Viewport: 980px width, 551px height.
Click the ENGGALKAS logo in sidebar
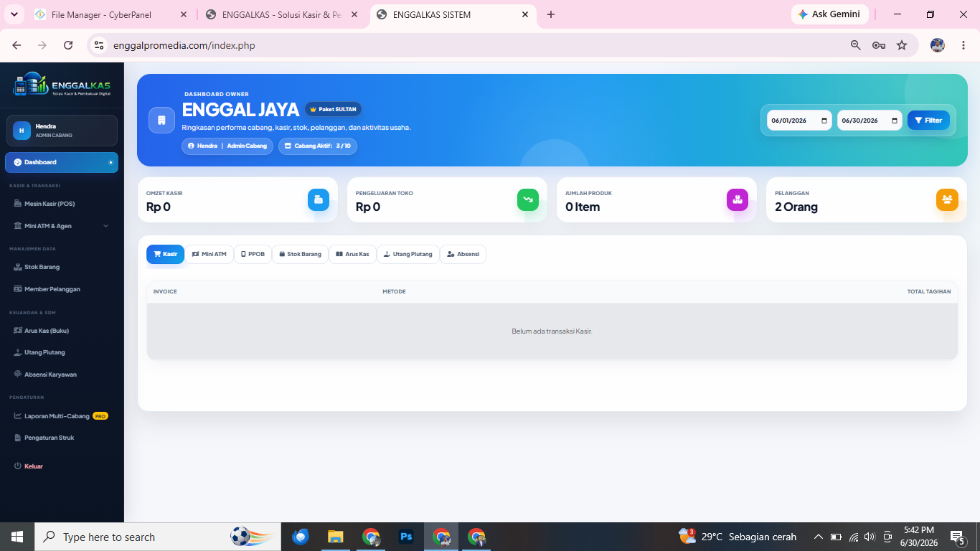point(62,84)
